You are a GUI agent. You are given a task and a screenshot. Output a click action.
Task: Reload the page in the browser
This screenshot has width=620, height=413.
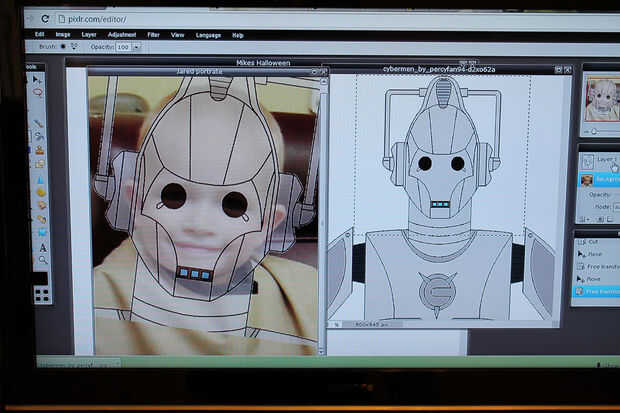tap(45, 19)
